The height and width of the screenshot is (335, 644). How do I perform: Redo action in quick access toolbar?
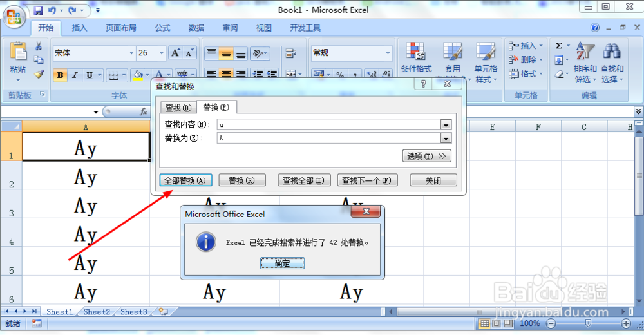[x=73, y=10]
